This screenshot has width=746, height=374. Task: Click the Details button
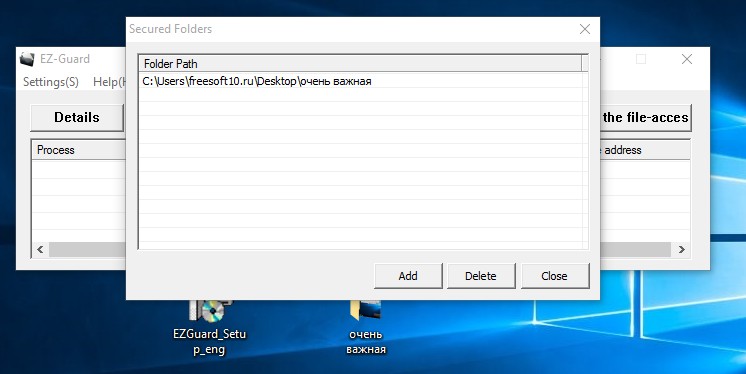point(77,118)
